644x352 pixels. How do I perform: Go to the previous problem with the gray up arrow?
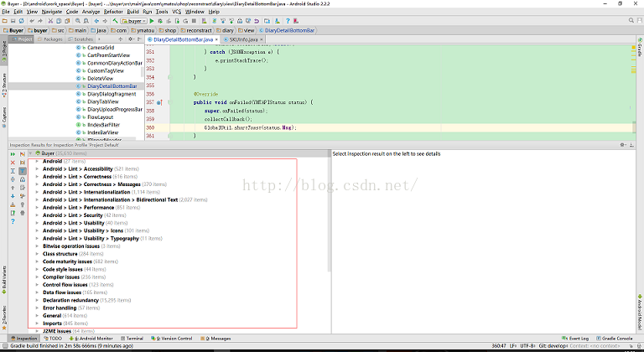pos(13,188)
